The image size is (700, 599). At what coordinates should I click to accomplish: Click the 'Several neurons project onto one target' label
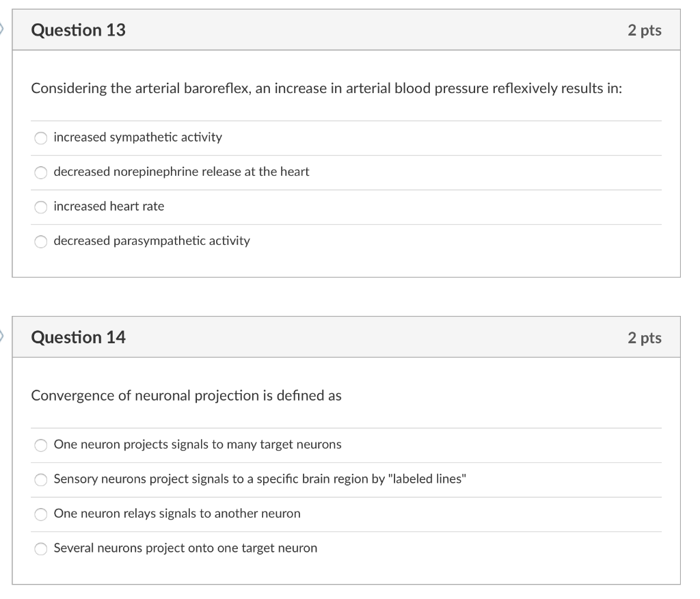[186, 548]
